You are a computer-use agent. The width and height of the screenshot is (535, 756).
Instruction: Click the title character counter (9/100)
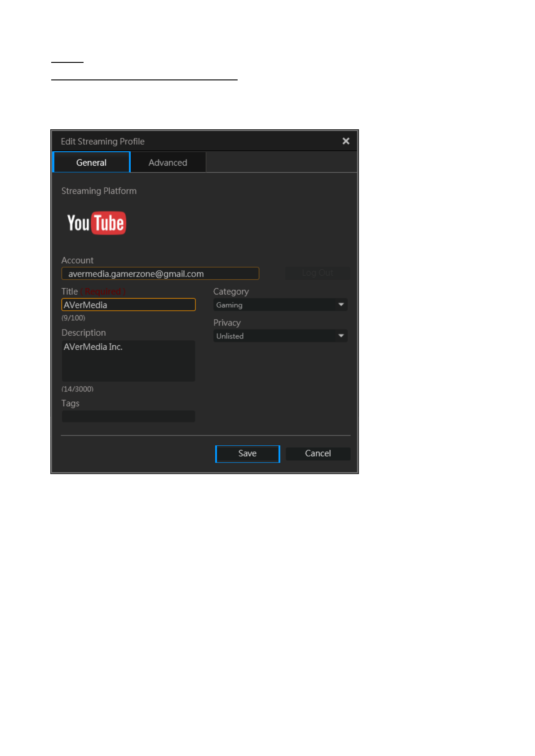[x=73, y=318]
